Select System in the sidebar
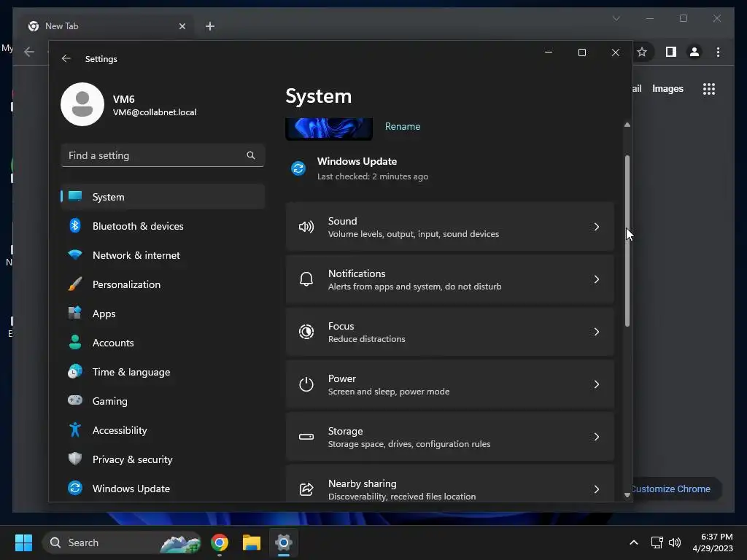The width and height of the screenshot is (747, 560). click(163, 197)
